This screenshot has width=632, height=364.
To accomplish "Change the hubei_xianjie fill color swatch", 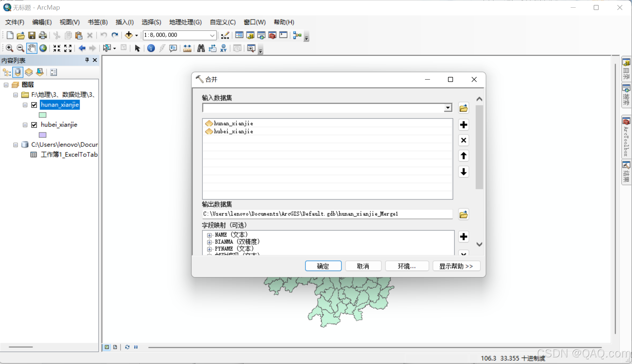I will [x=42, y=135].
